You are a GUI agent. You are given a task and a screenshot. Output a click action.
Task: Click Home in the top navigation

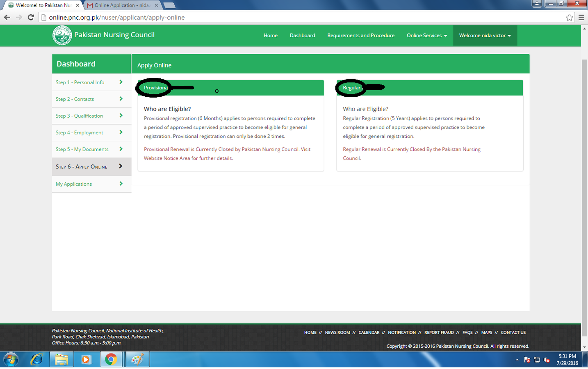pyautogui.click(x=271, y=36)
